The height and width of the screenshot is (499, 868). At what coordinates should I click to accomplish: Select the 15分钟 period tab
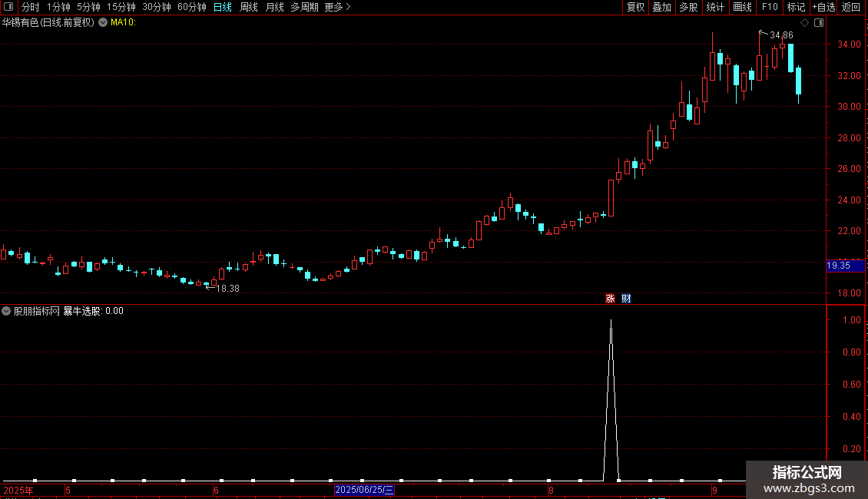click(x=121, y=7)
